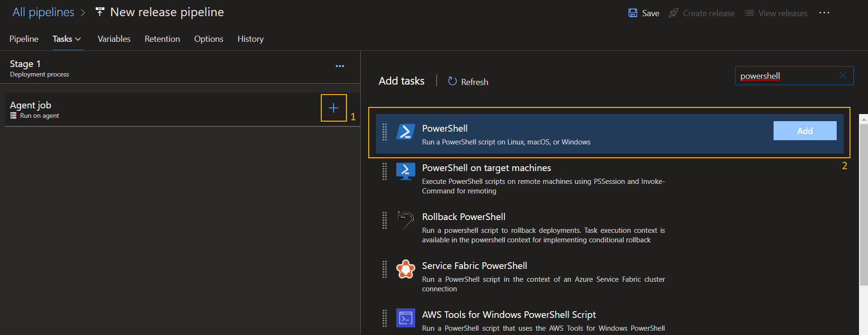Click the Refresh circular arrow icon
This screenshot has height=335, width=868.
[452, 81]
